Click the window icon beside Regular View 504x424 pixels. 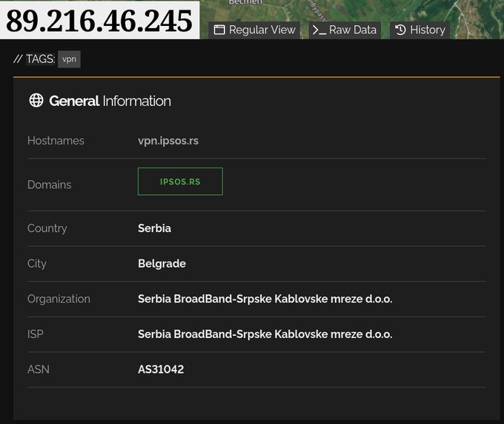[x=219, y=30]
